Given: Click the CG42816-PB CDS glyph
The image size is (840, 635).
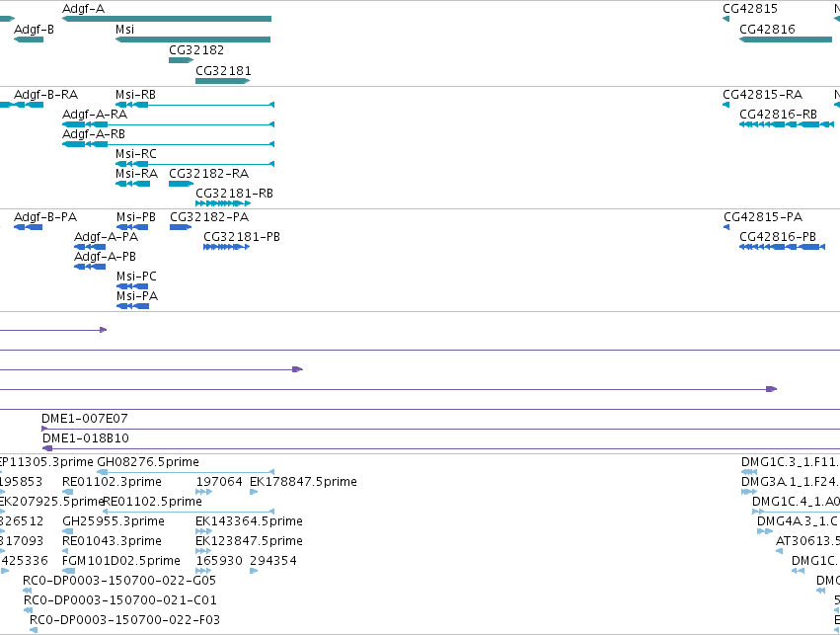Looking at the screenshot, I should [782, 247].
